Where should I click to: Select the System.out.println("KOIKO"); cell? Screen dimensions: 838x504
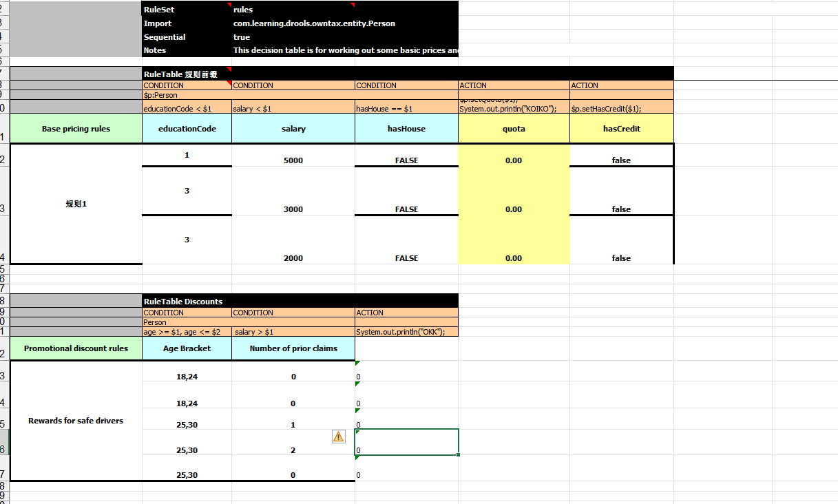pos(514,108)
